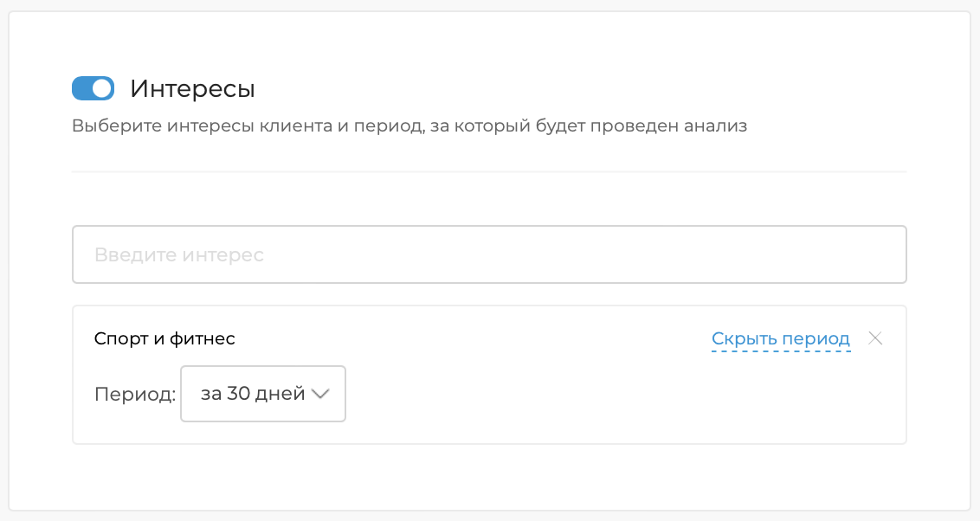Click the blue Интересы switch to turn it off
Image resolution: width=980 pixels, height=521 pixels.
(x=93, y=87)
